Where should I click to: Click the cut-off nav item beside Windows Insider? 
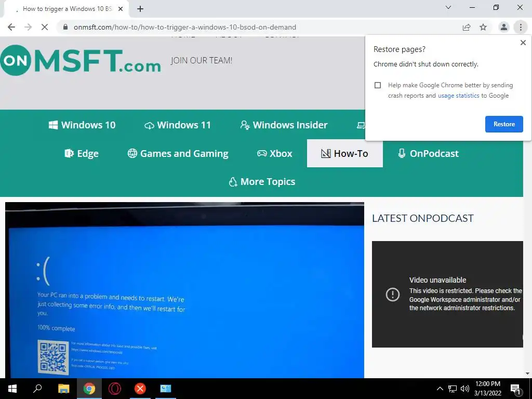pyautogui.click(x=361, y=125)
